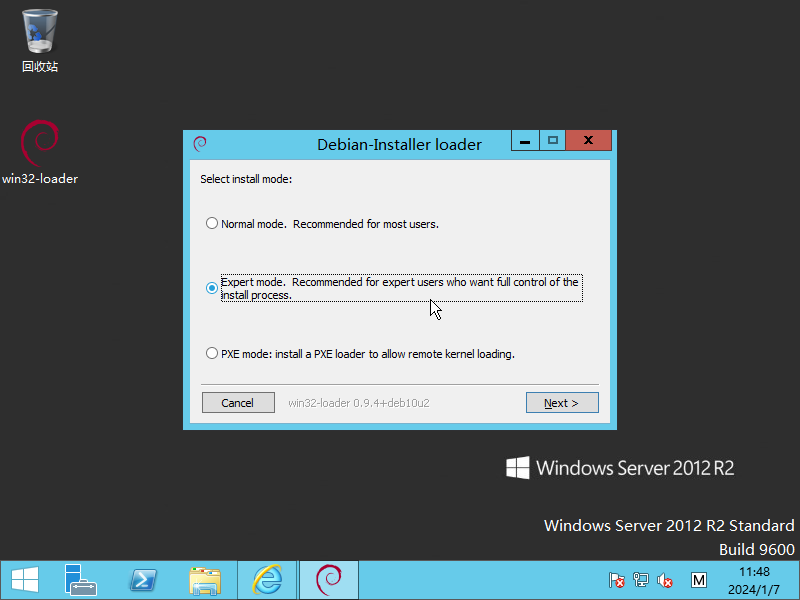The image size is (800, 600).
Task: Open the Windows Start button
Action: point(24,580)
